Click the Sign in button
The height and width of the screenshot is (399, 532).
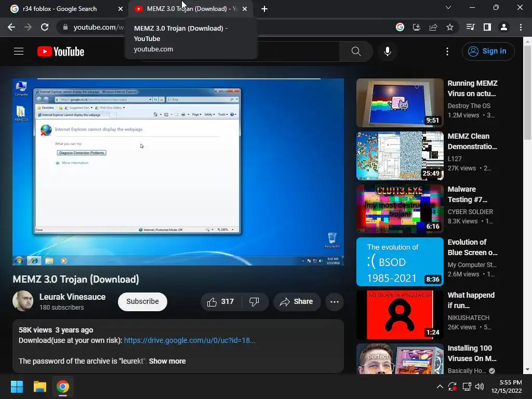[488, 51]
